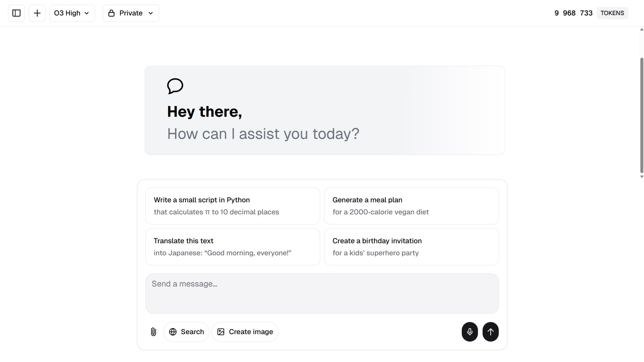
Task: Toggle Create image mode
Action: (x=245, y=332)
